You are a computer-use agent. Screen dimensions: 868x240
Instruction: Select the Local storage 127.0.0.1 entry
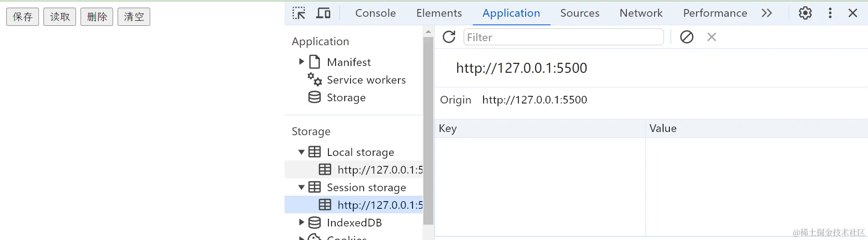(379, 170)
